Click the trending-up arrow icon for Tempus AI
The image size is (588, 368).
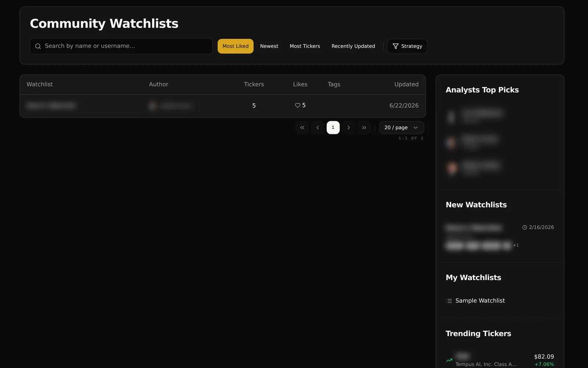[449, 360]
